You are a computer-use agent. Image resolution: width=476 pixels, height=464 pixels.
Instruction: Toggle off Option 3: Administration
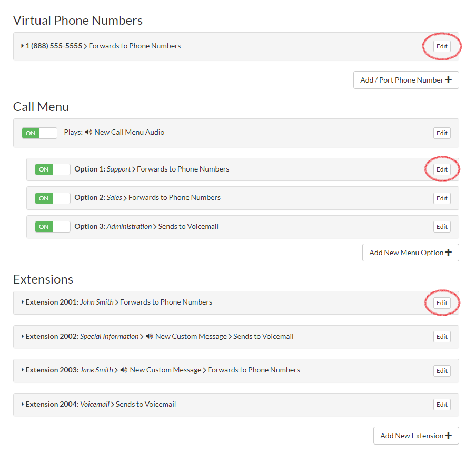(52, 226)
